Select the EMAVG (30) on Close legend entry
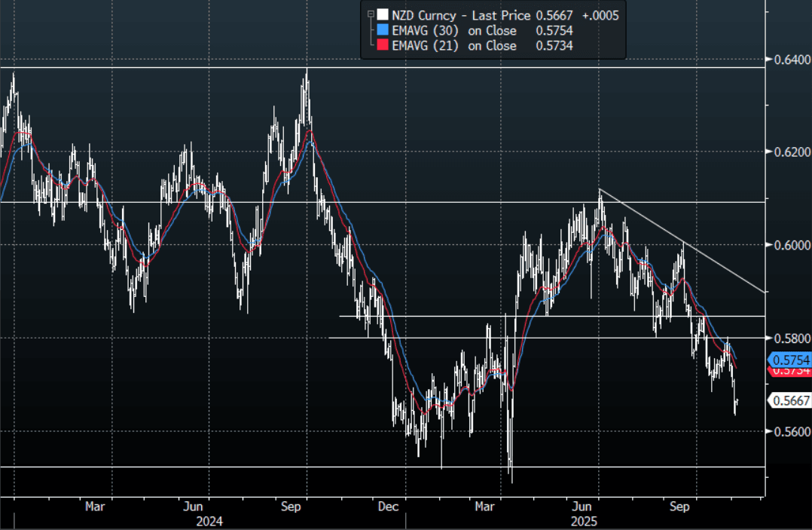812x530 pixels. coord(455,31)
